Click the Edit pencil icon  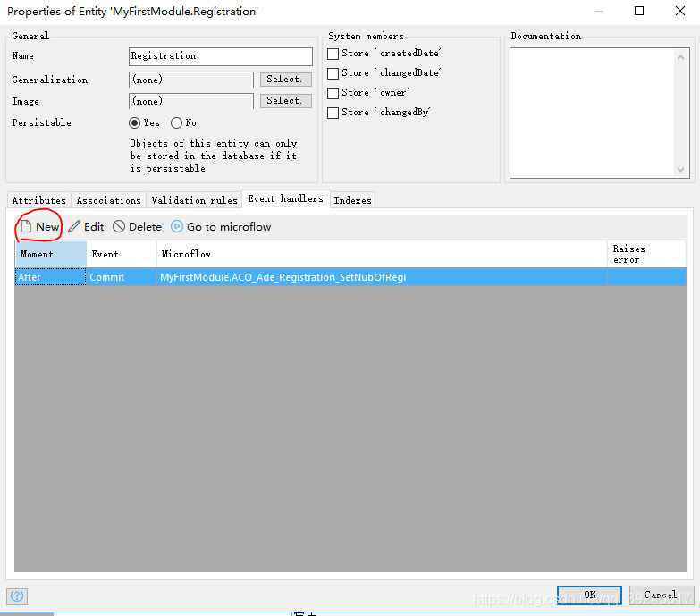click(x=74, y=227)
